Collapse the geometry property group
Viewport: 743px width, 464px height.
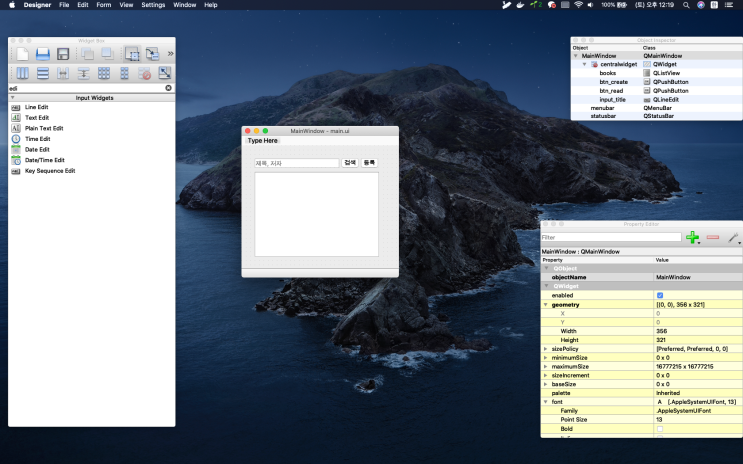tap(545, 305)
